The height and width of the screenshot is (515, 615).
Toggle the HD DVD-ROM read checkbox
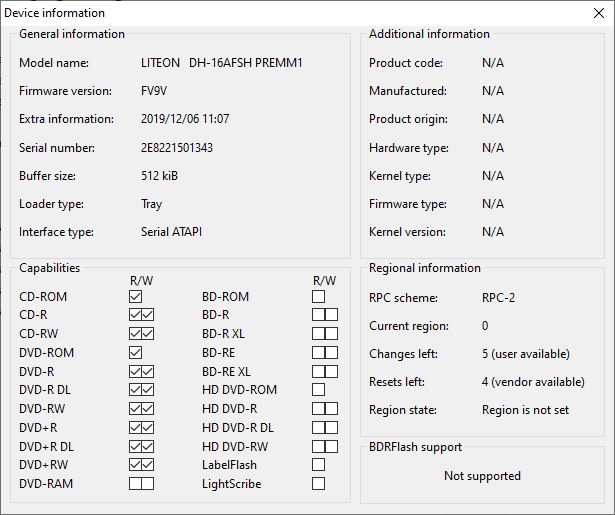[x=319, y=390]
